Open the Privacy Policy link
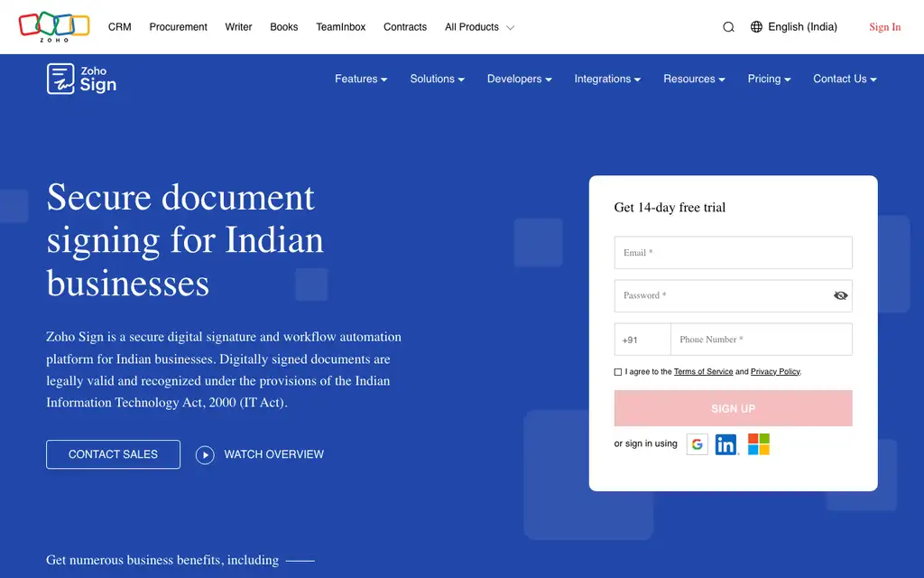The image size is (924, 578). coord(775,371)
